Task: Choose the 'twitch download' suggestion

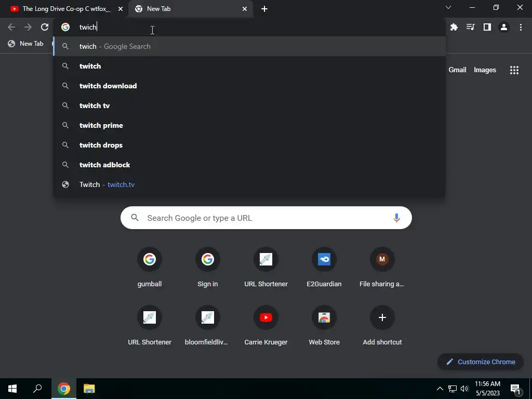Action: 249,86
